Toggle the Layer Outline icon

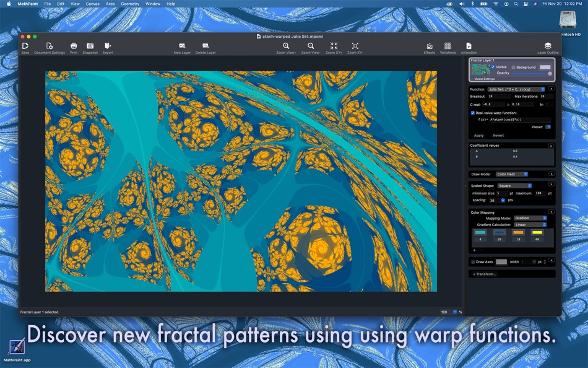548,46
